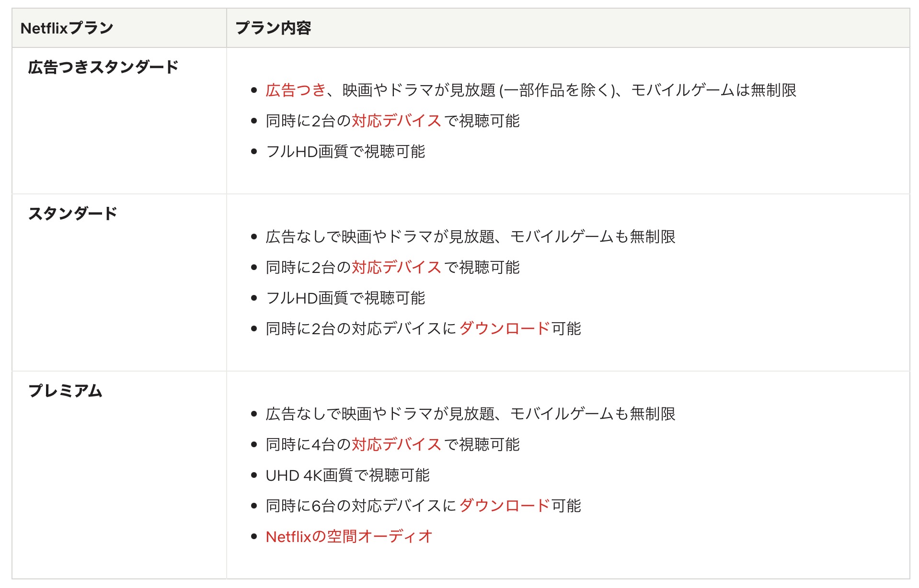Screen dimensions: 919x588
Task: Click the Netflixプラン column header
Action: [x=67, y=28]
